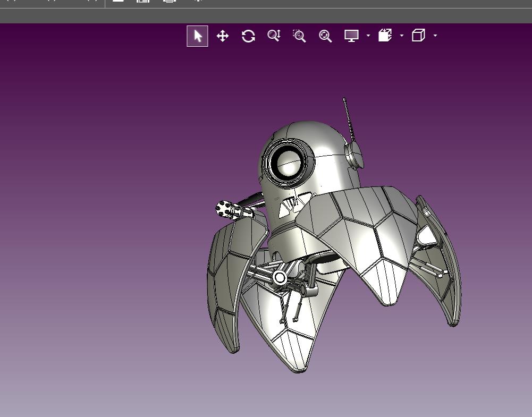532x417 pixels.
Task: Click the robot's round eye lens
Action: pos(289,161)
